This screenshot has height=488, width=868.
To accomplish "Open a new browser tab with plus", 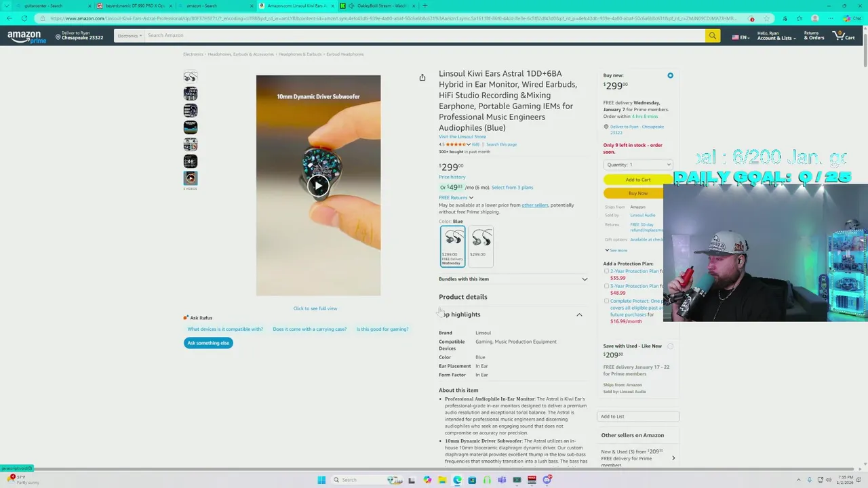I will point(425,5).
